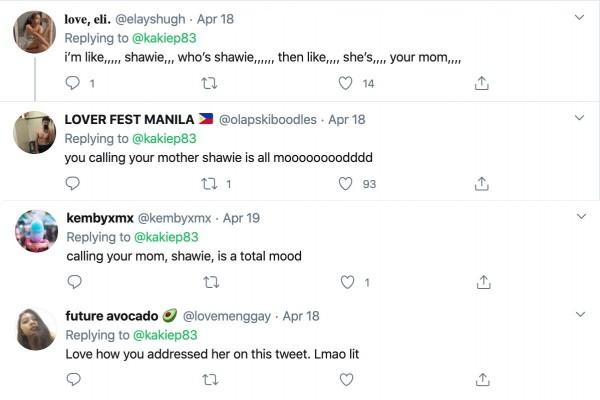Reply to kembyxmx's tweet
600x400 pixels.
[72, 282]
